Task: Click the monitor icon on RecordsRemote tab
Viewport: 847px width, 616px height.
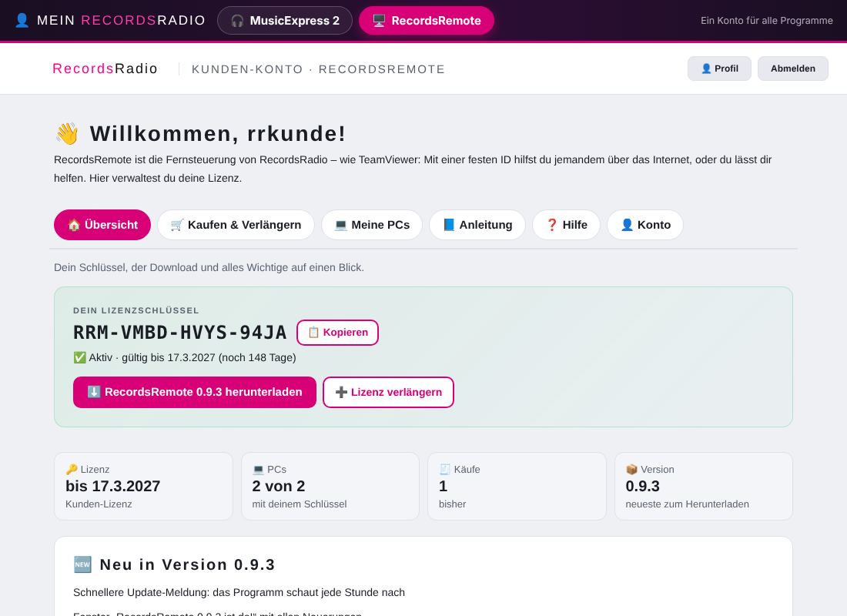Action: click(x=379, y=21)
